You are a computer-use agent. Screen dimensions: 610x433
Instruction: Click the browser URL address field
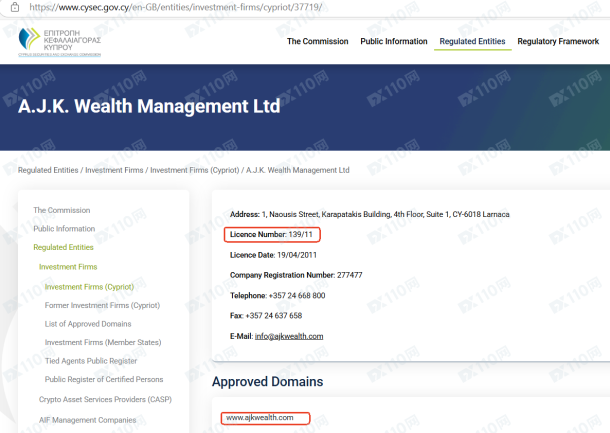200,6
